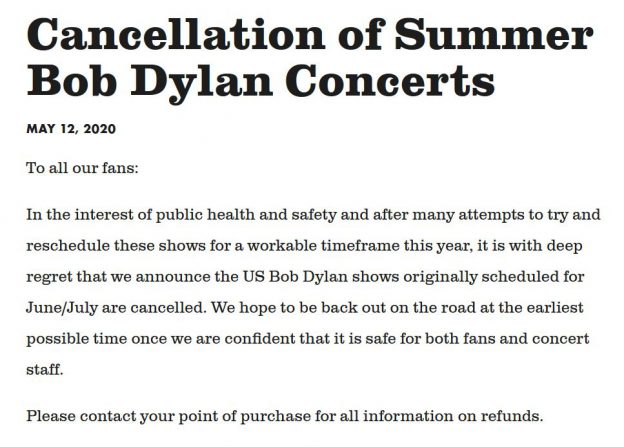Screen dimensions: 624x447
Task: Click the text "June/July are cancelled."
Action: click(117, 308)
